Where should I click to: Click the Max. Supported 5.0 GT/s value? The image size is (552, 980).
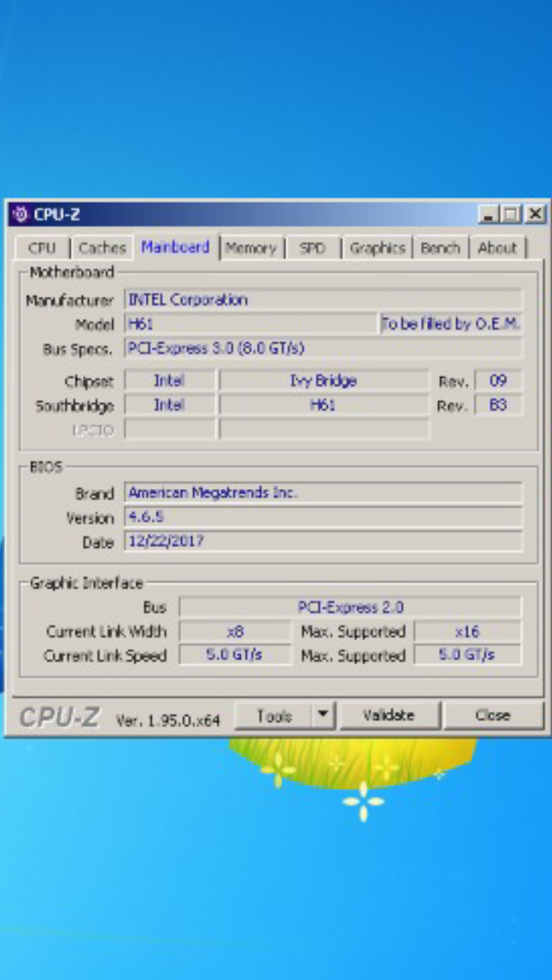[467, 655]
